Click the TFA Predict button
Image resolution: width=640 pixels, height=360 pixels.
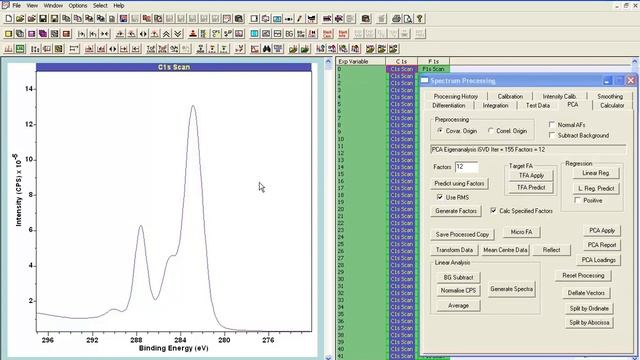pyautogui.click(x=531, y=187)
